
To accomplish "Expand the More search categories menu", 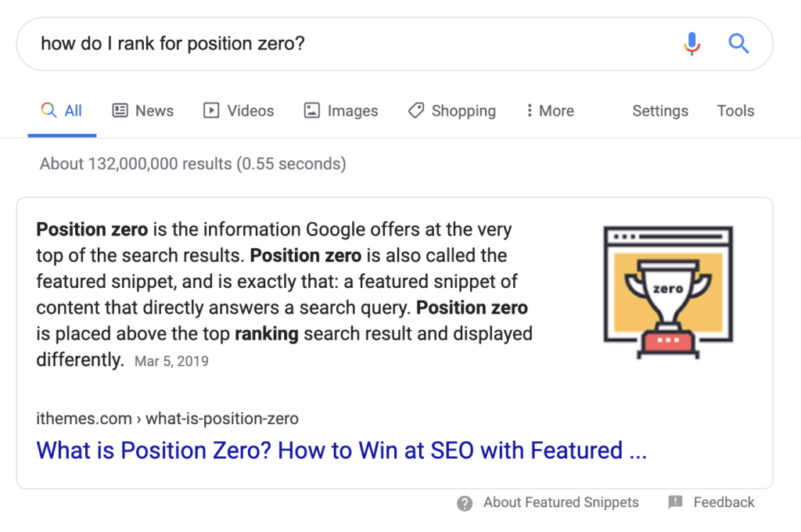I will point(550,110).
